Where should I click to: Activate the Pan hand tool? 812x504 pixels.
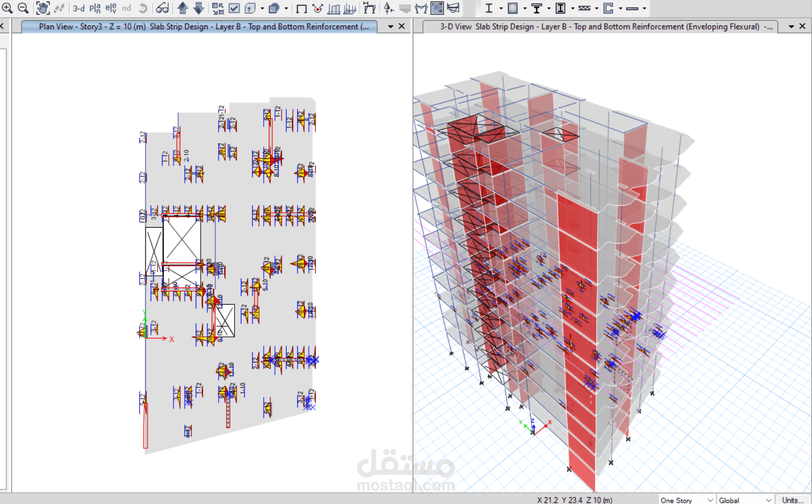(x=42, y=8)
